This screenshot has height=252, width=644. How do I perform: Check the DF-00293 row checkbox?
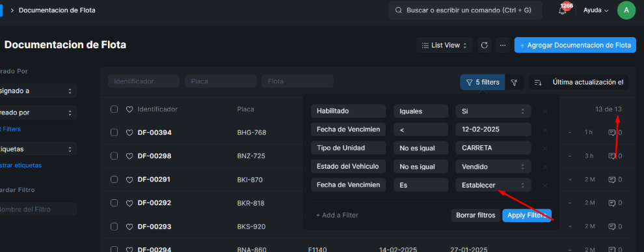pyautogui.click(x=114, y=226)
